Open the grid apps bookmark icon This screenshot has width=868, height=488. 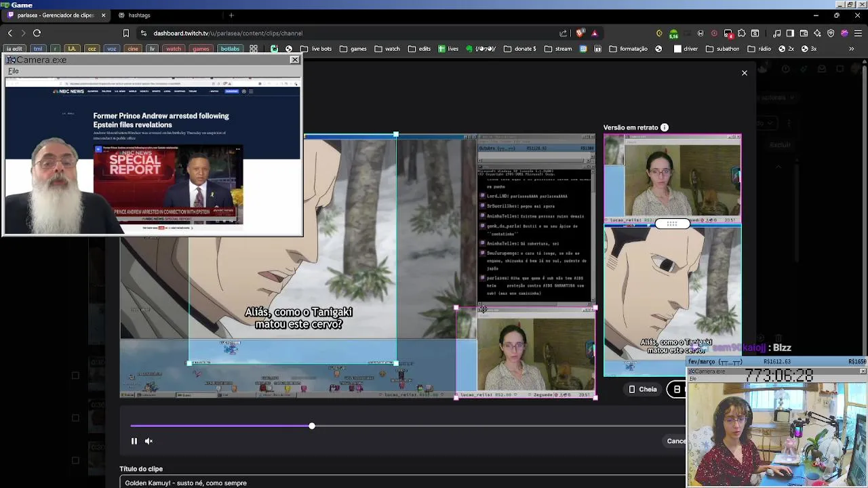point(254,49)
